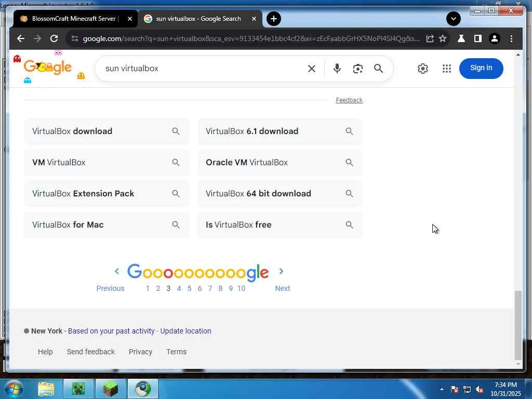Click the share page icon in address bar
This screenshot has width=532, height=399.
pyautogui.click(x=430, y=38)
